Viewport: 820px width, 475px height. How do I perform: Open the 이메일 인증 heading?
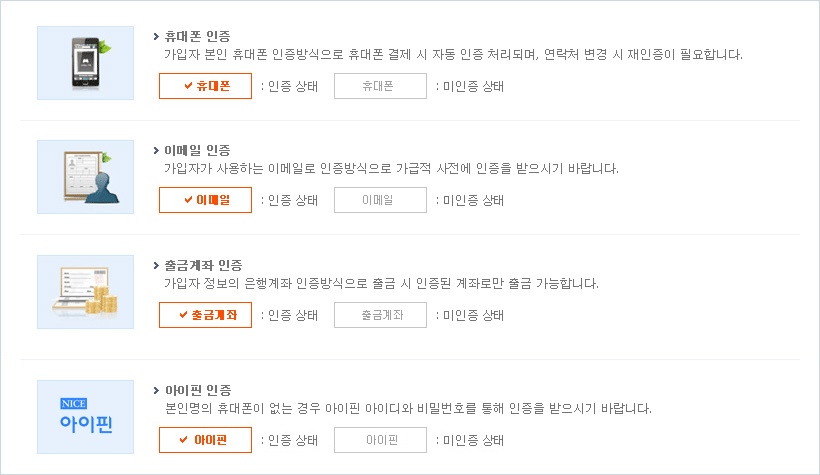coord(197,151)
